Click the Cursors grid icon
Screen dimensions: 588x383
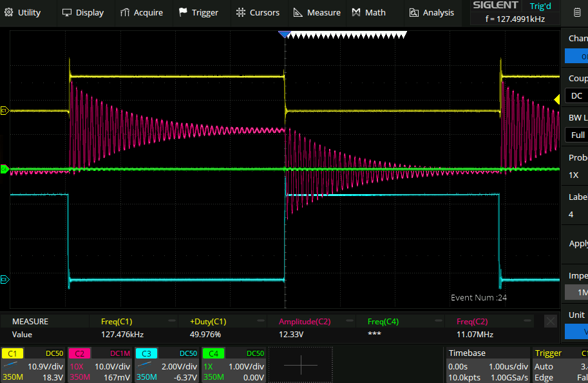[x=240, y=12]
